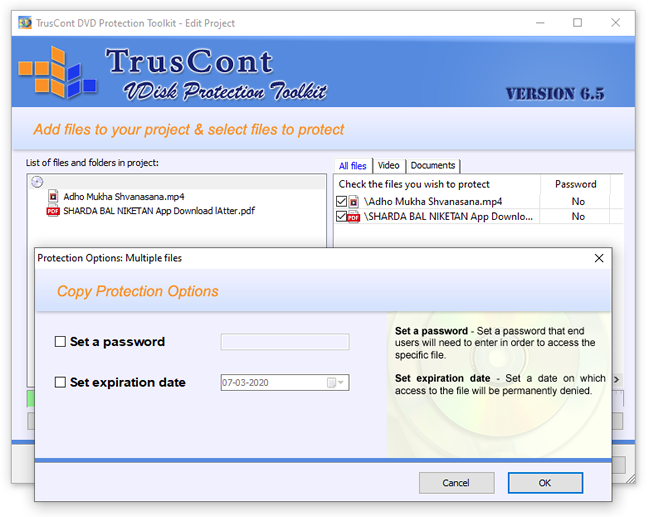The width and height of the screenshot is (649, 517).
Task: Uncheck the \Adho Mukha Shvanasana.mp4 protect checkbox
Action: pos(341,202)
